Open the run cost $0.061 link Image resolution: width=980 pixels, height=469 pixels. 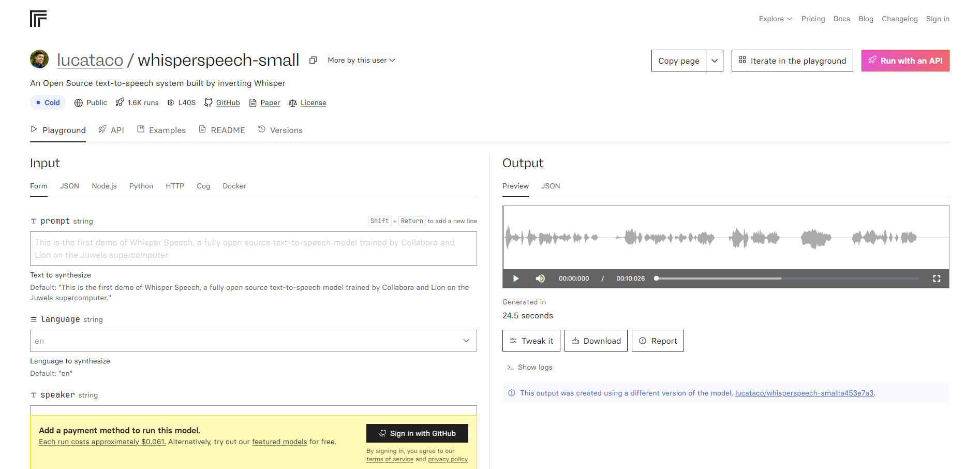pyautogui.click(x=102, y=442)
